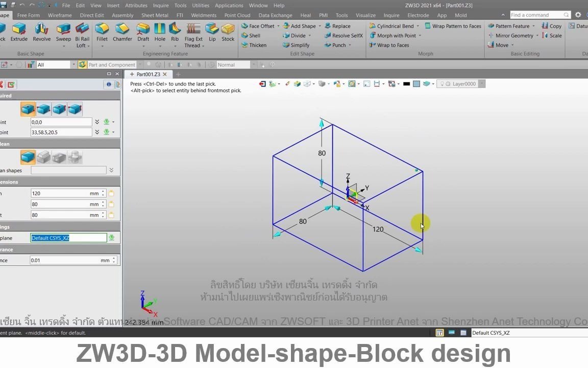Select the Fillet feature
This screenshot has width=588, height=368.
102,33
